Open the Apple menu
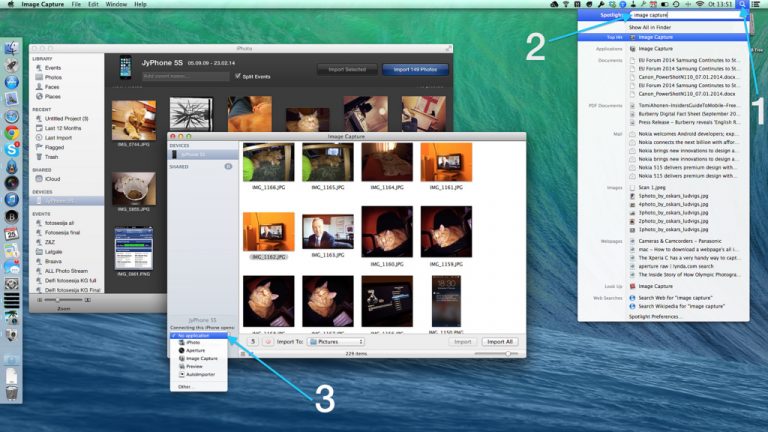Viewport: 768px width, 432px height. (11, 4)
